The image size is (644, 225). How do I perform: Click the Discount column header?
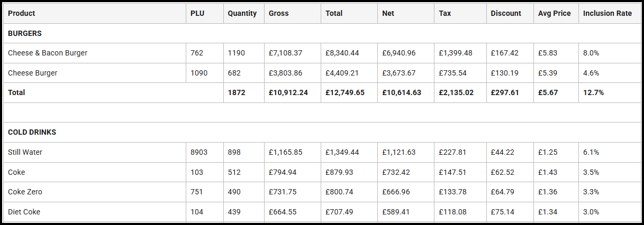tap(506, 13)
